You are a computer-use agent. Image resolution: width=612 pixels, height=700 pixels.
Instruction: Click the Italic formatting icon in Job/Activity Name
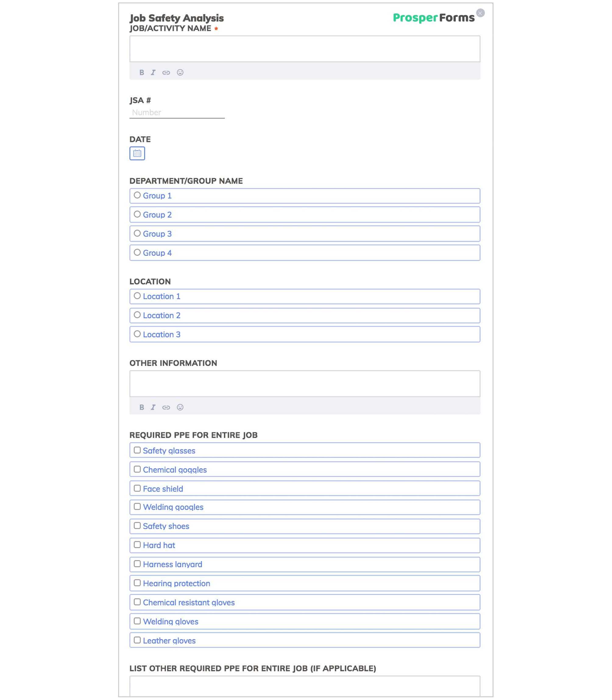(154, 73)
